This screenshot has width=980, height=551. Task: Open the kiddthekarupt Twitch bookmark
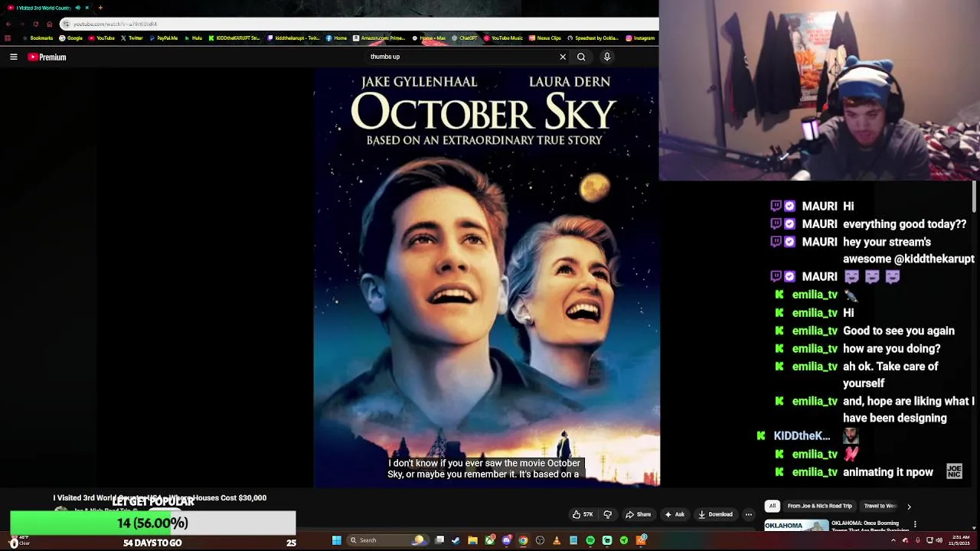click(x=294, y=38)
